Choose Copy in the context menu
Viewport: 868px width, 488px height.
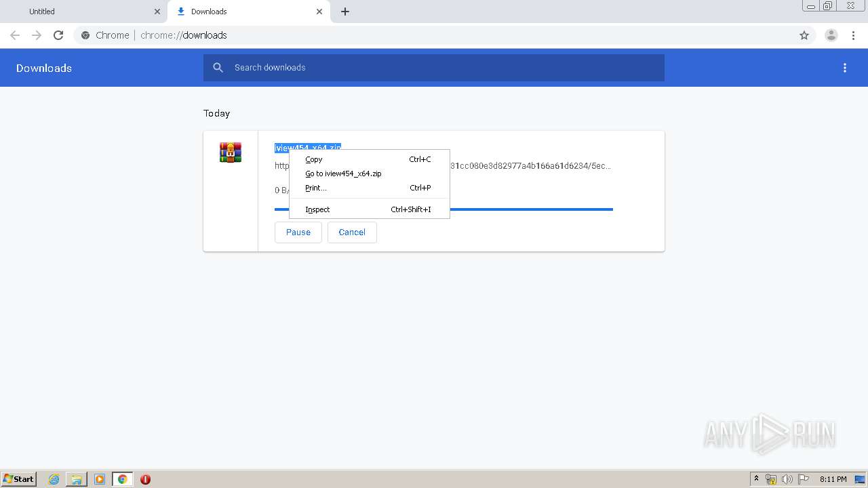tap(370, 159)
